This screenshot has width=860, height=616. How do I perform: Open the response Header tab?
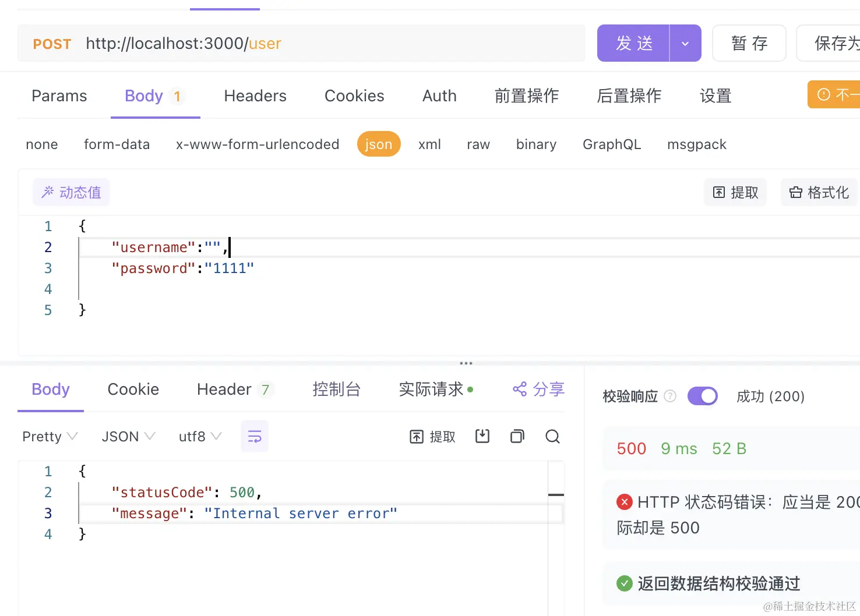[235, 390]
